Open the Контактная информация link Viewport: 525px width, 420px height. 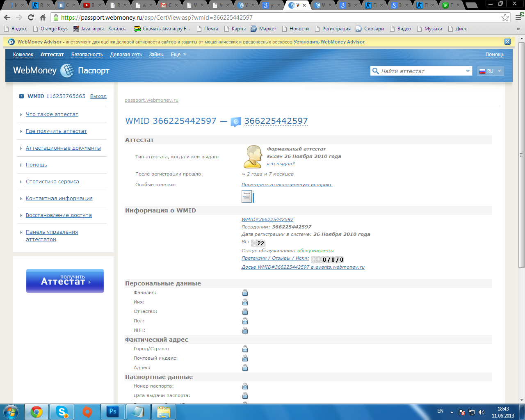click(59, 199)
